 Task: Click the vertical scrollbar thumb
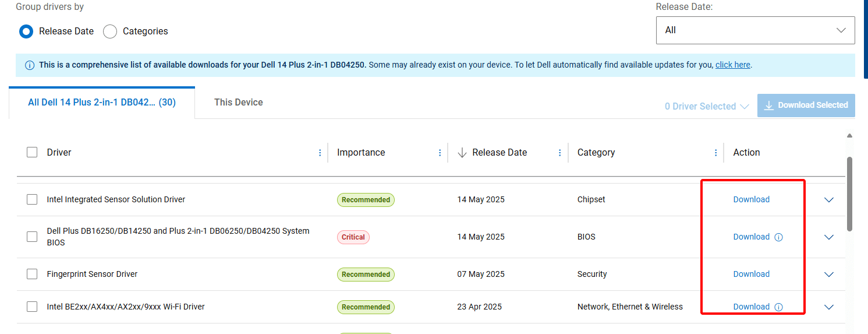849,194
